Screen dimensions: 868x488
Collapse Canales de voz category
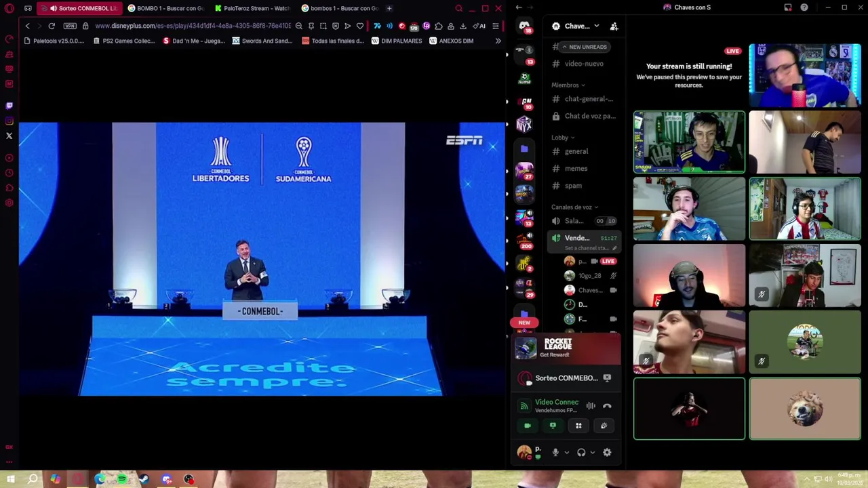[574, 207]
